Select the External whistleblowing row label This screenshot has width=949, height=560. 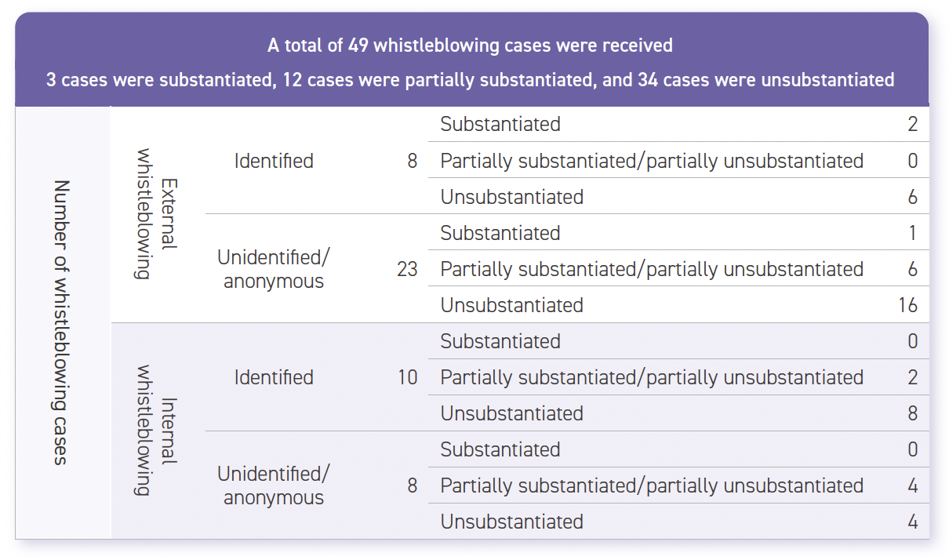[x=155, y=214]
